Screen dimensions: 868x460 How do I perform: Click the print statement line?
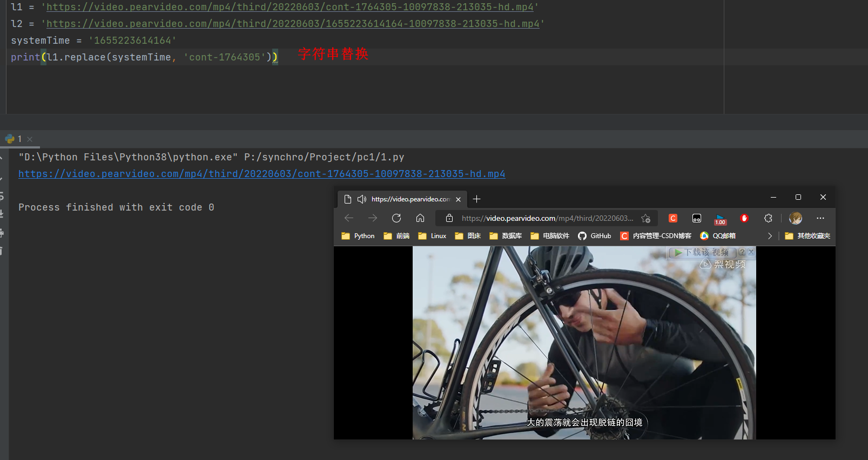tap(144, 57)
